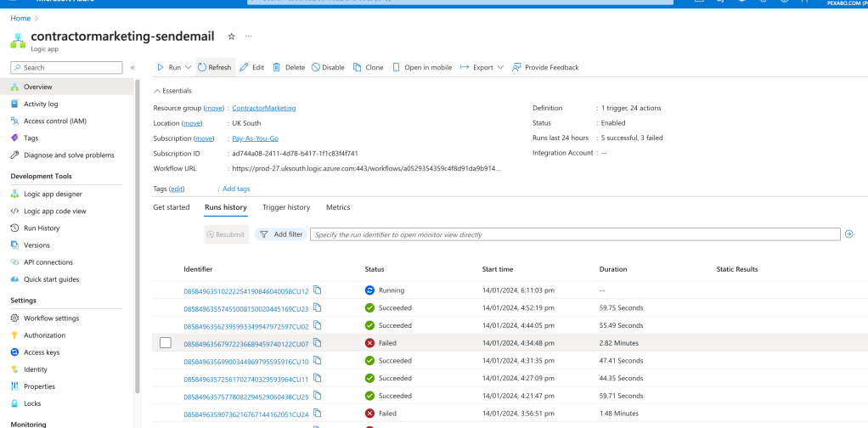Open the Run dropdown arrow
The height and width of the screenshot is (428, 868).
click(189, 68)
